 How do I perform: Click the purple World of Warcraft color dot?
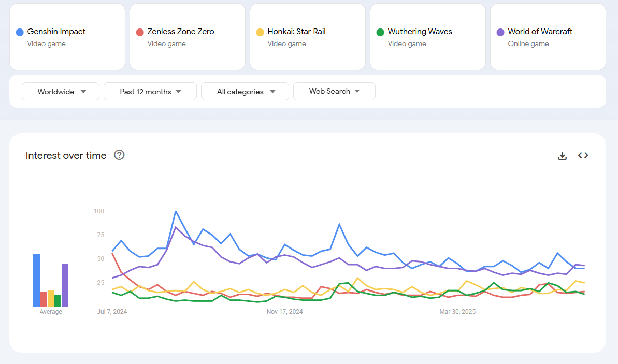click(500, 32)
